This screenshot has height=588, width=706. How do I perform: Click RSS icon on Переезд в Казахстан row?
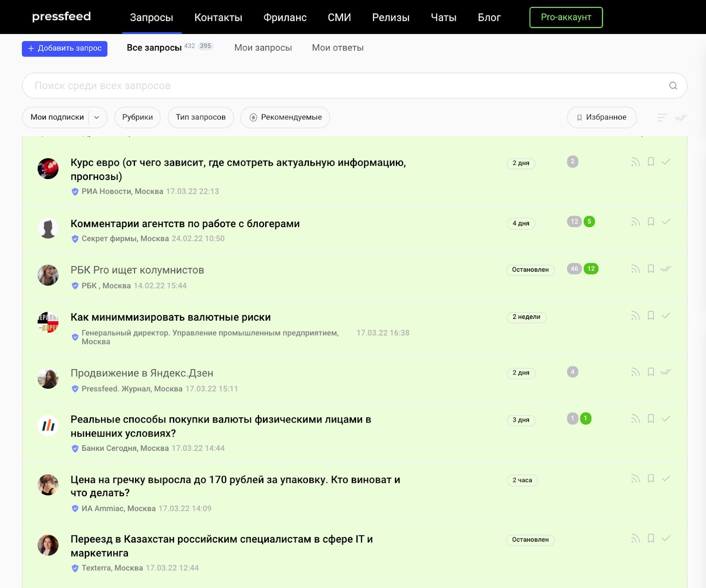click(x=635, y=539)
